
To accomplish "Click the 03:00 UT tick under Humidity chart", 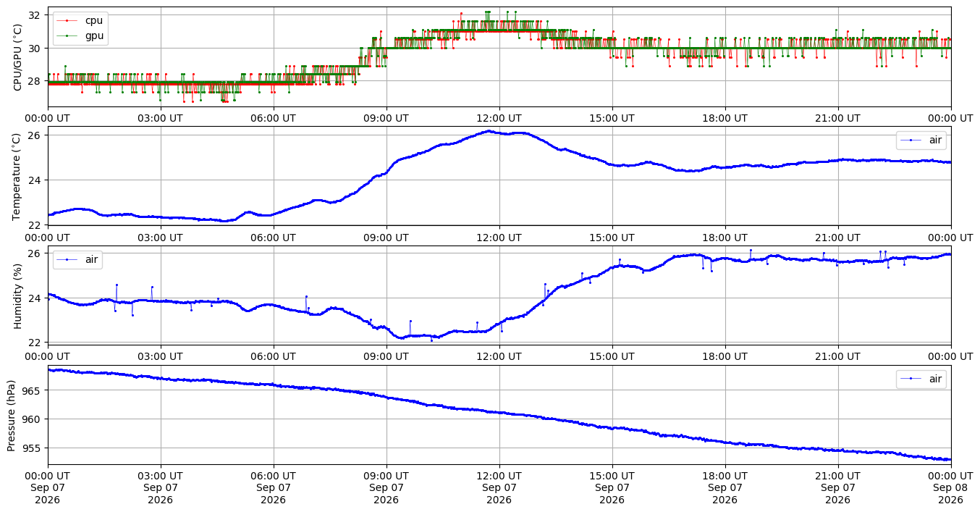I will click(161, 356).
